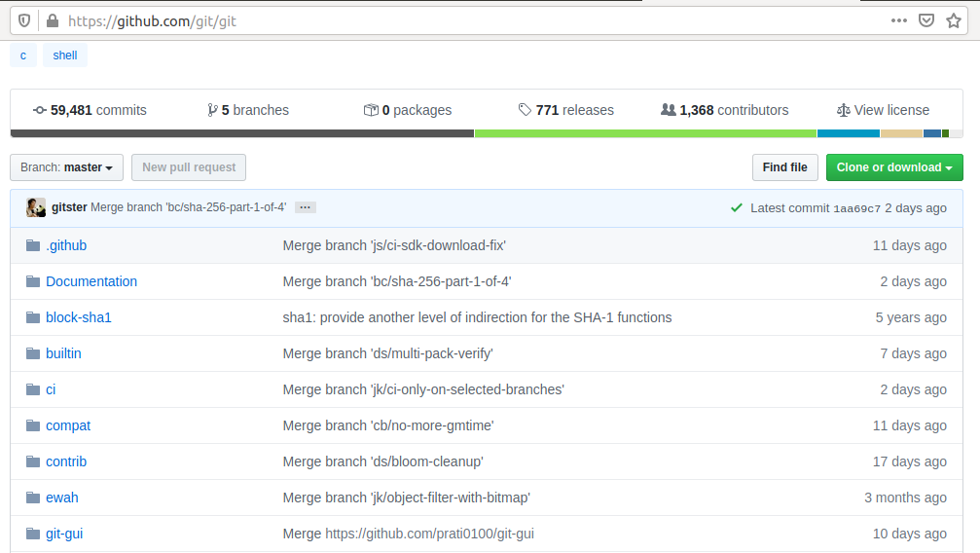This screenshot has height=553, width=980.
Task: Click the ewah folder icon
Action: click(33, 498)
